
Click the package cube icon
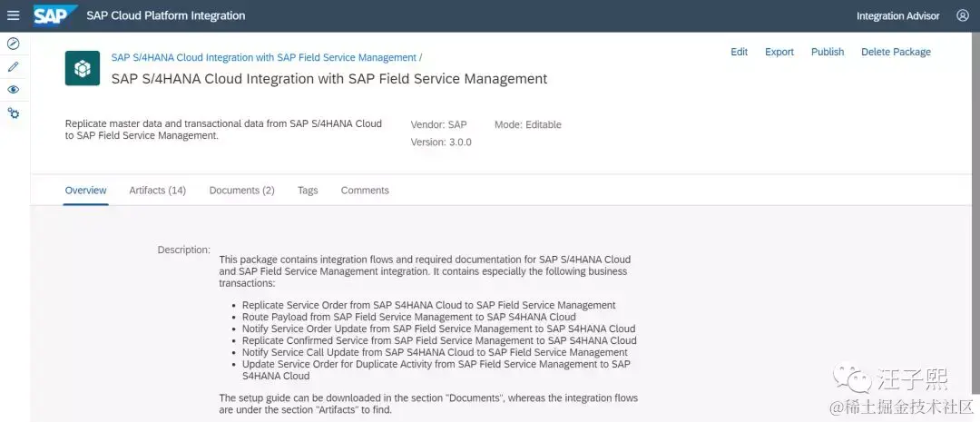tap(83, 69)
